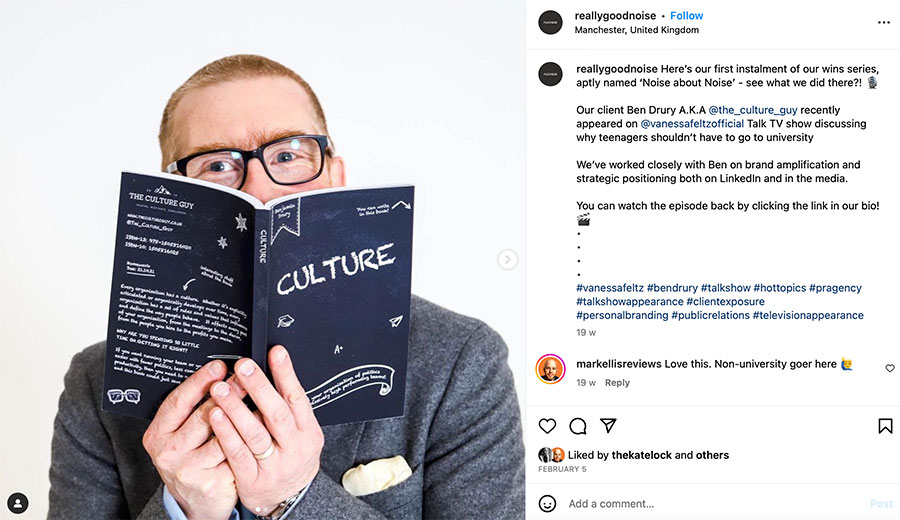The image size is (900, 520).
Task: Go to next carousel image arrow
Action: click(507, 259)
